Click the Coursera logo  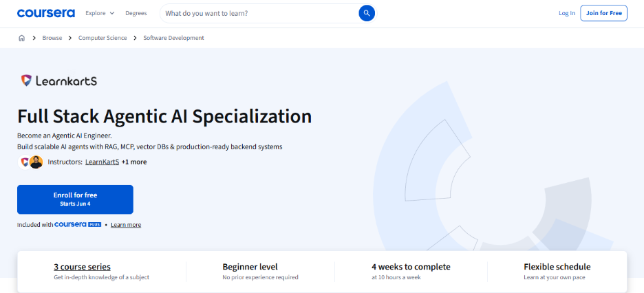coord(46,13)
